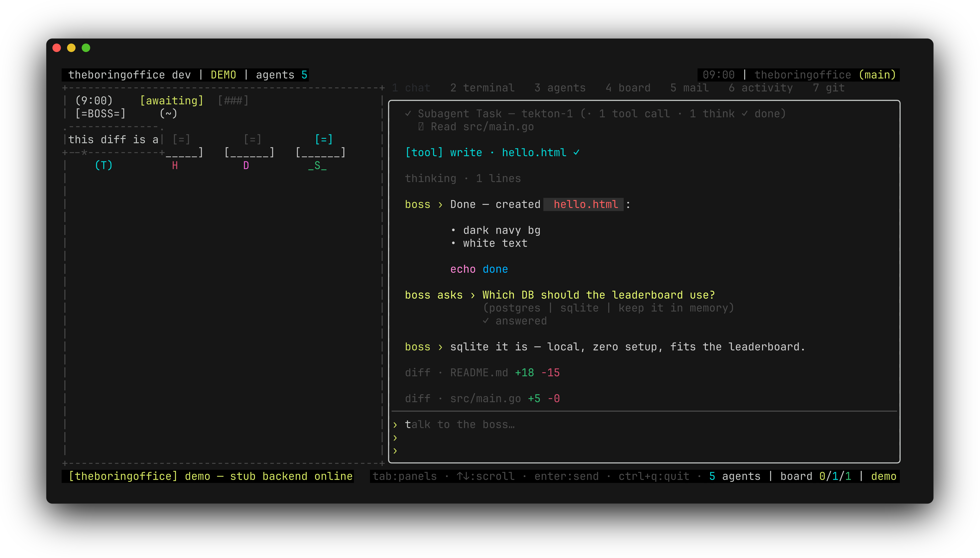Select the _S_ agent character
The width and height of the screenshot is (980, 558).
point(317,165)
